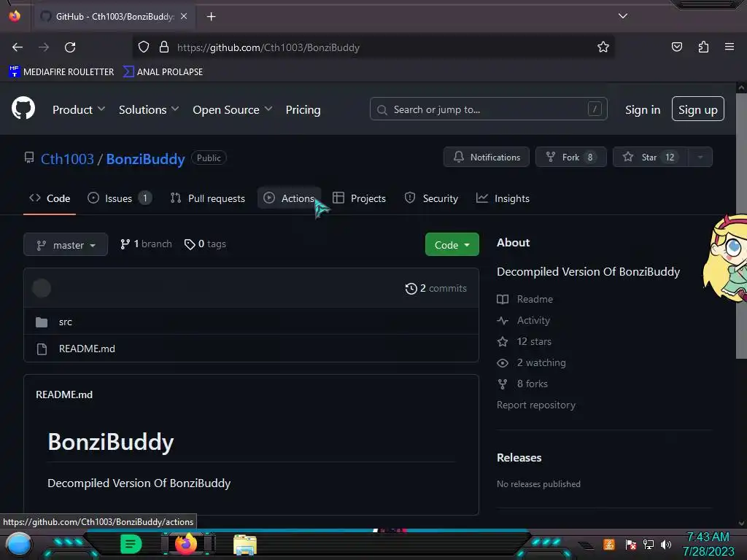The height and width of the screenshot is (560, 747).
Task: Open File Explorer from the taskbar
Action: coord(245,545)
